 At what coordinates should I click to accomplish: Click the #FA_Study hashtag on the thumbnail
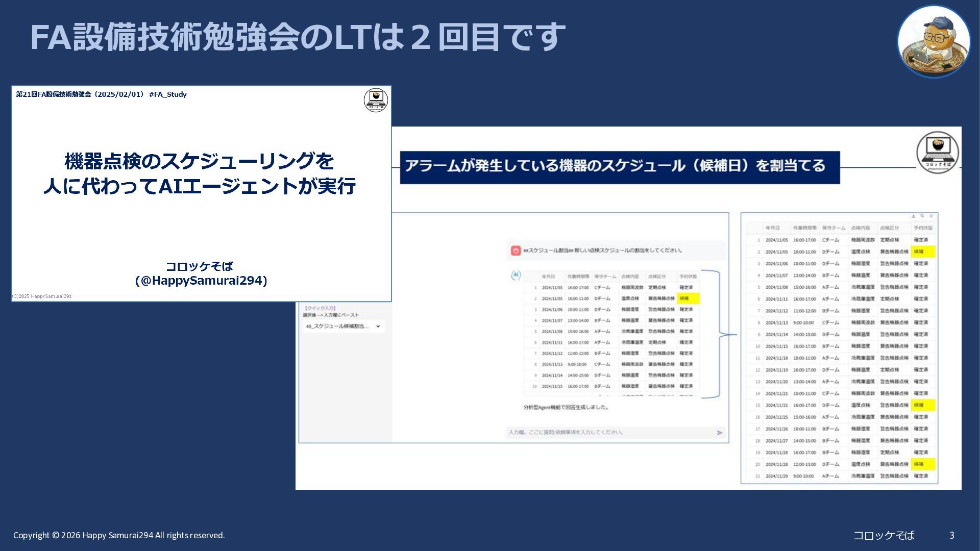point(167,94)
